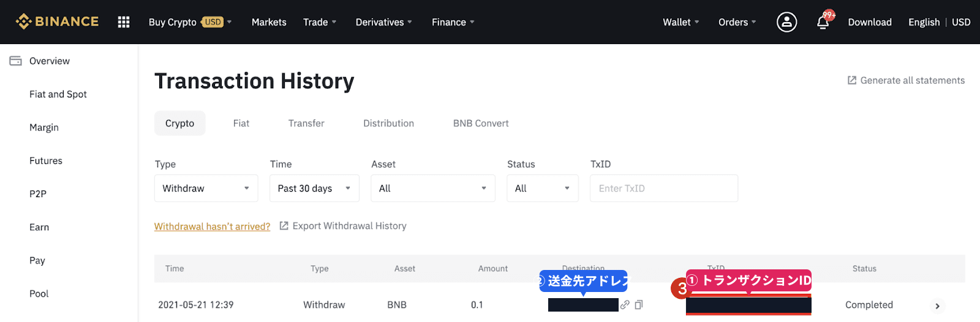This screenshot has height=322, width=980.
Task: Click the Overview wallet card icon
Action: point(16,61)
